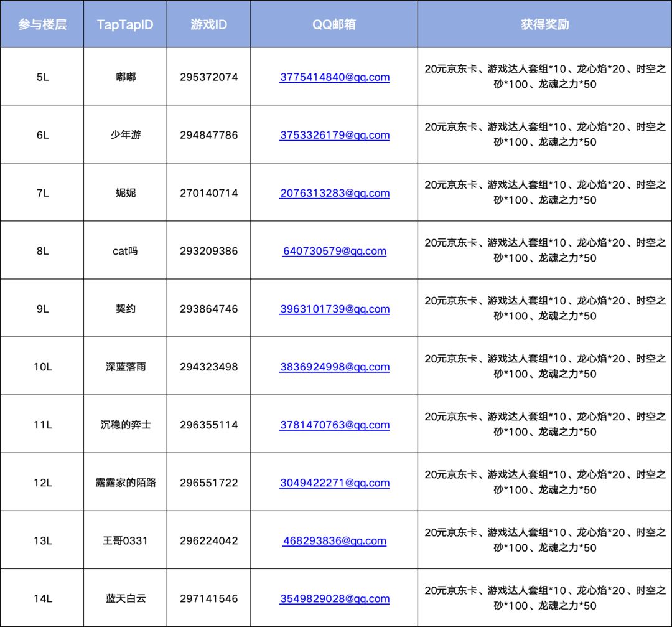Select the reward cell in row 12L

(544, 482)
